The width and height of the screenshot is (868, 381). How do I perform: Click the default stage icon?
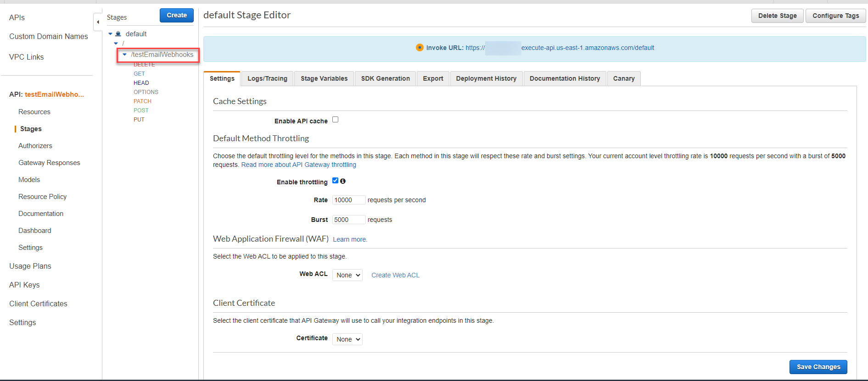(118, 34)
